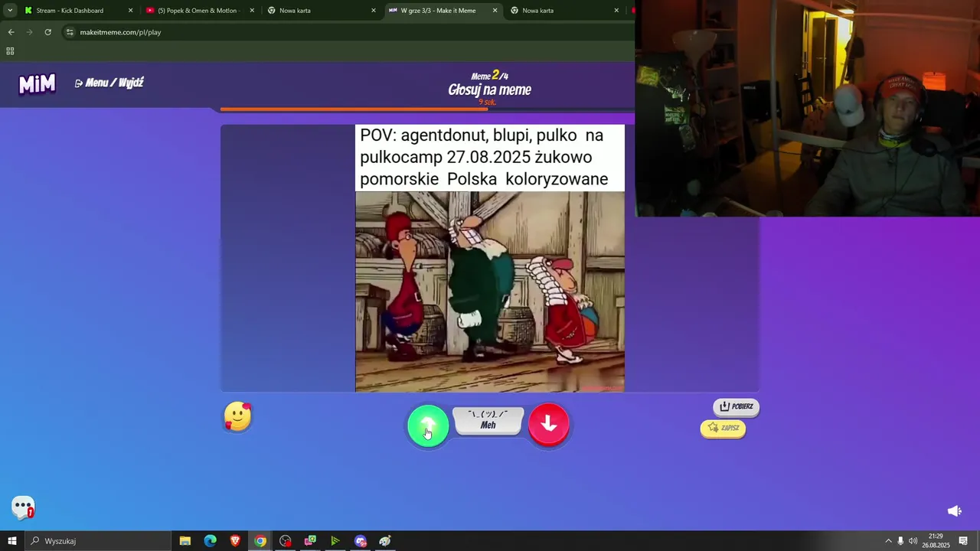Open the chat bubble with notification
This screenshot has width=980, height=551.
[x=23, y=507]
